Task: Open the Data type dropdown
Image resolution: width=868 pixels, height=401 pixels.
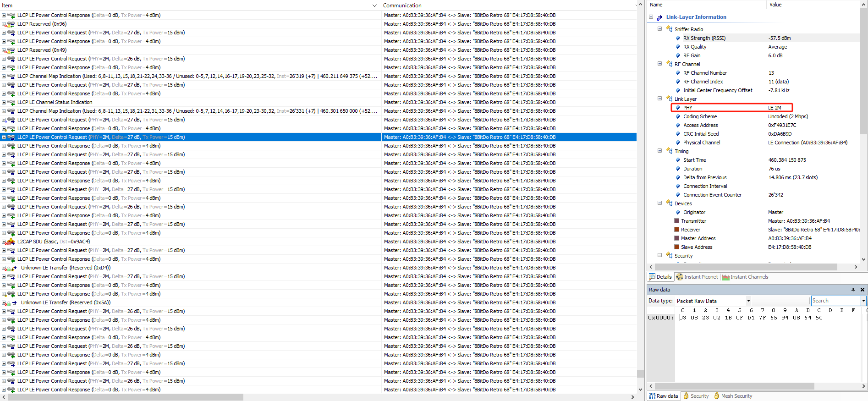Action: [748, 301]
